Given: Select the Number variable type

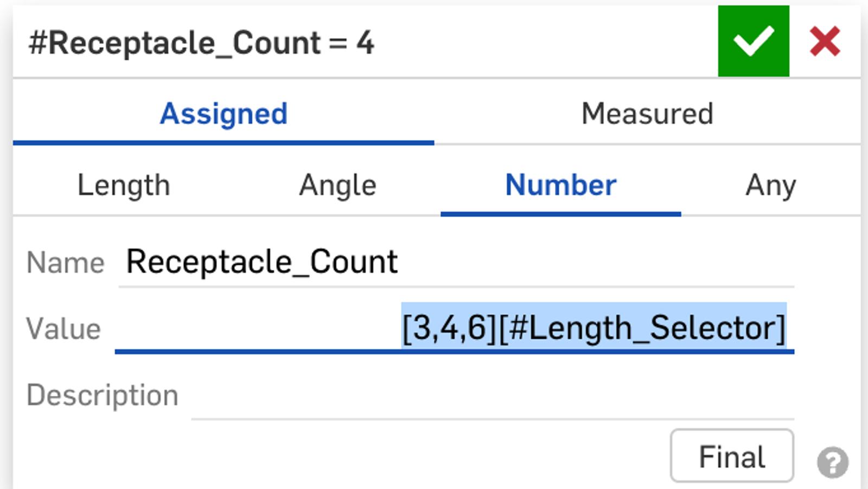Looking at the screenshot, I should pyautogui.click(x=560, y=185).
